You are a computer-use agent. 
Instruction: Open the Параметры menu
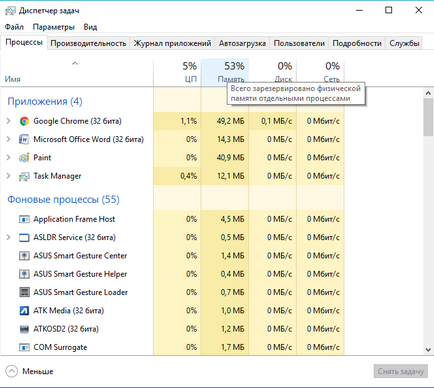53,27
